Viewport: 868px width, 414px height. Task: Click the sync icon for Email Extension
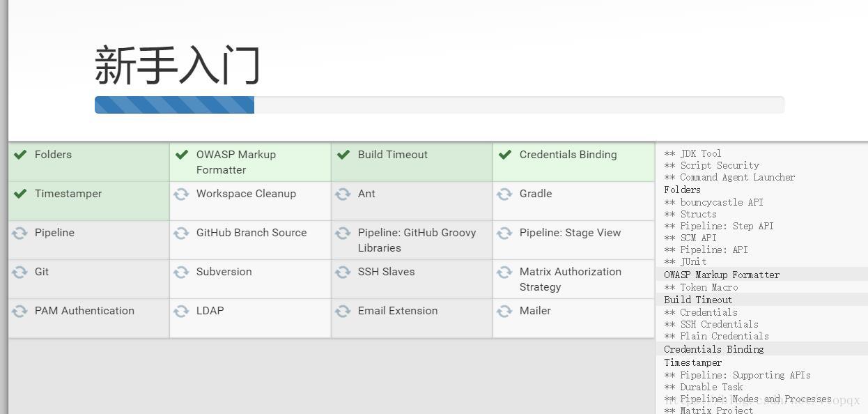(343, 311)
